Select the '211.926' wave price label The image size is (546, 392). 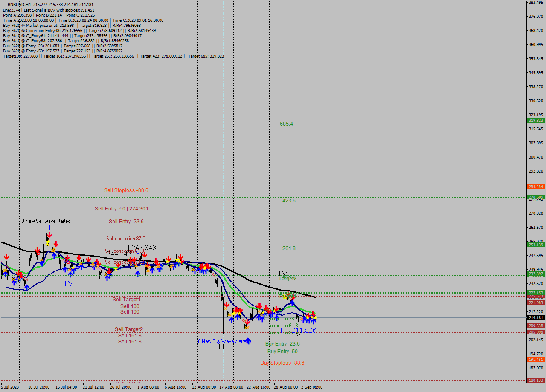(304, 330)
